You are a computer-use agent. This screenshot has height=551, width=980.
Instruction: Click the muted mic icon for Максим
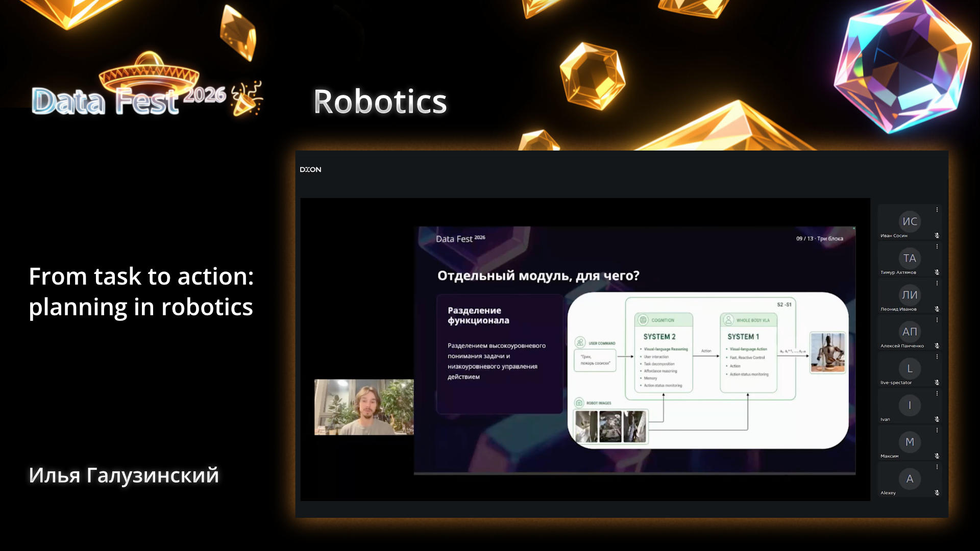[937, 456]
